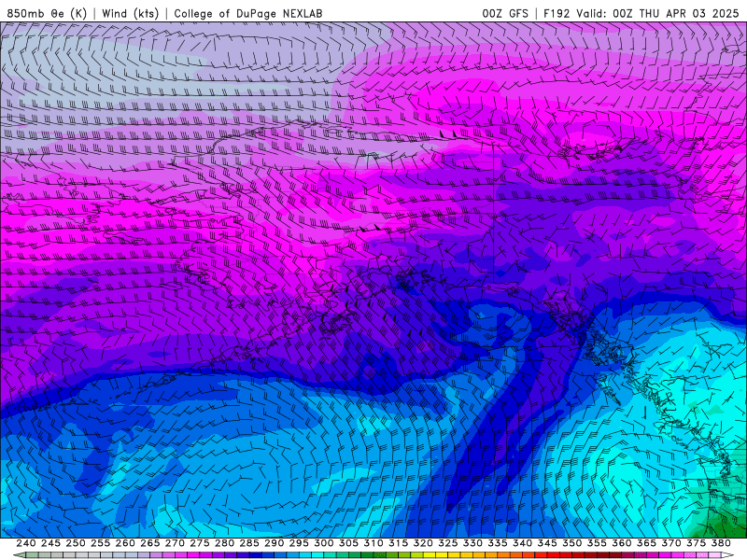Screen dimensions: 747x560
Task: Click the 255 legend value
Action: 100,543
